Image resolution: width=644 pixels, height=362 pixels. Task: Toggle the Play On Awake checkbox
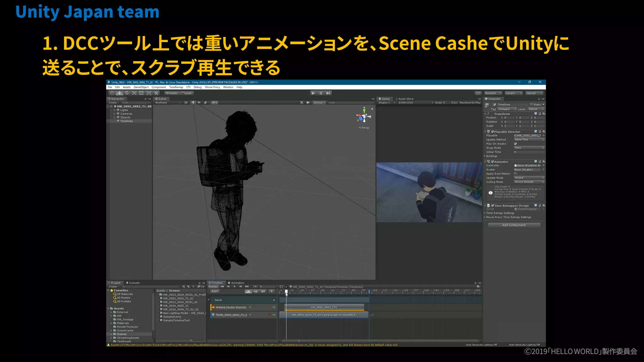tap(515, 144)
